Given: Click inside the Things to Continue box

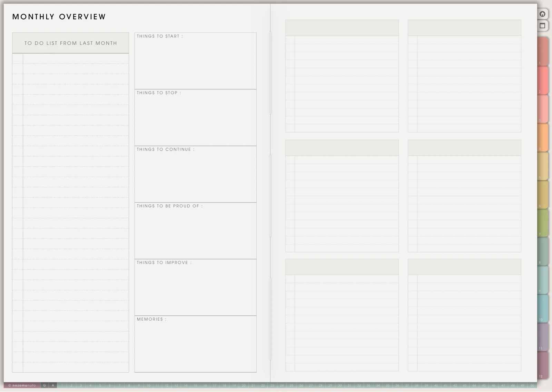Looking at the screenshot, I should [x=195, y=174].
